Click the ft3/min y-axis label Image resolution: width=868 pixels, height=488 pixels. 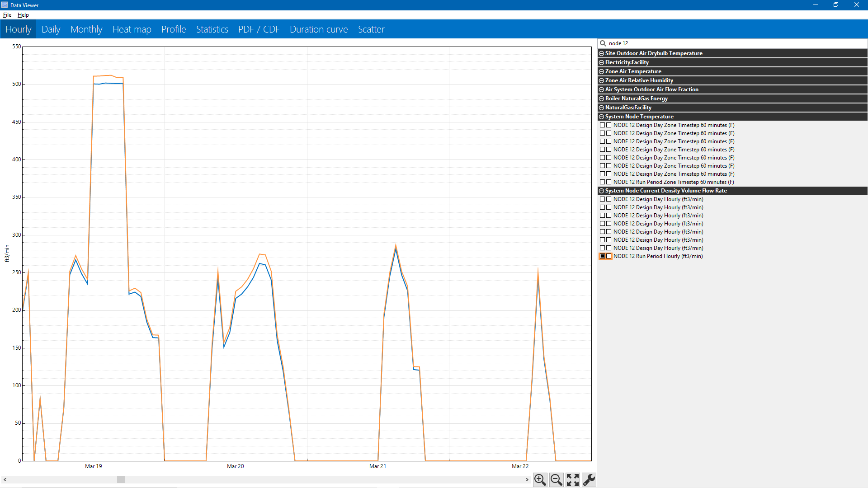tap(7, 253)
